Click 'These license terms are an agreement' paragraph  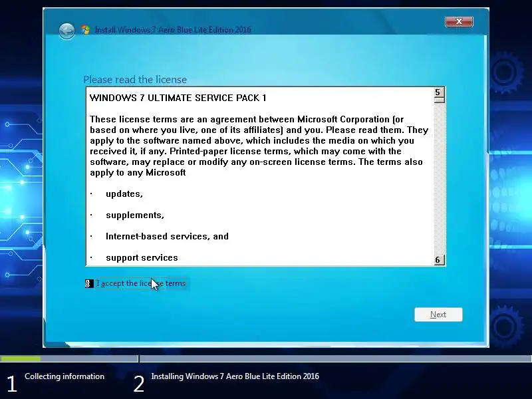[x=259, y=146]
